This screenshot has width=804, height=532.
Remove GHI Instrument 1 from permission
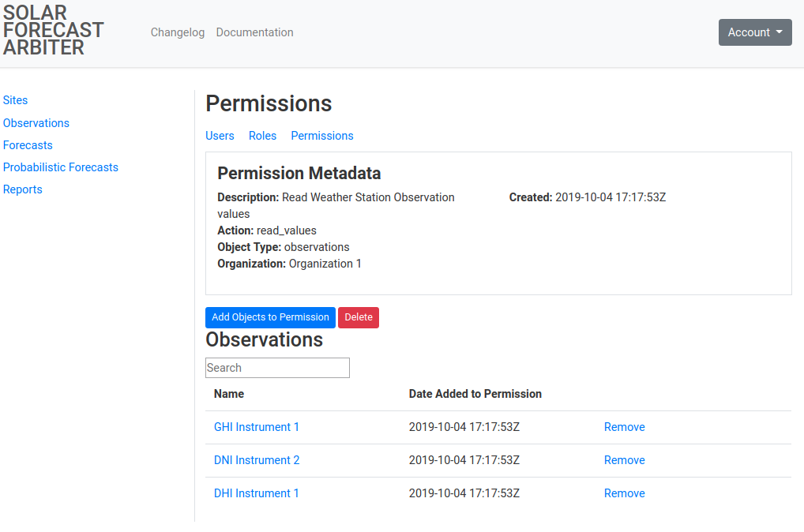624,427
